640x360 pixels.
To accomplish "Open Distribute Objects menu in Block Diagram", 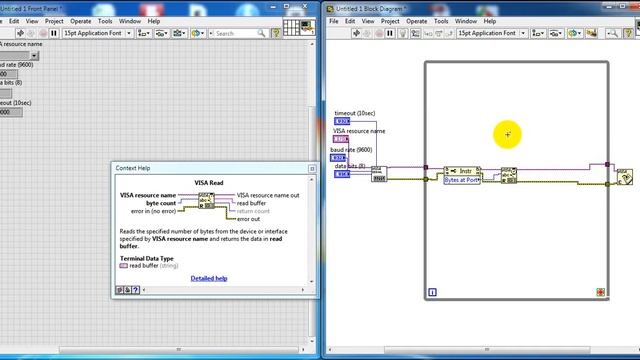I will pos(556,33).
